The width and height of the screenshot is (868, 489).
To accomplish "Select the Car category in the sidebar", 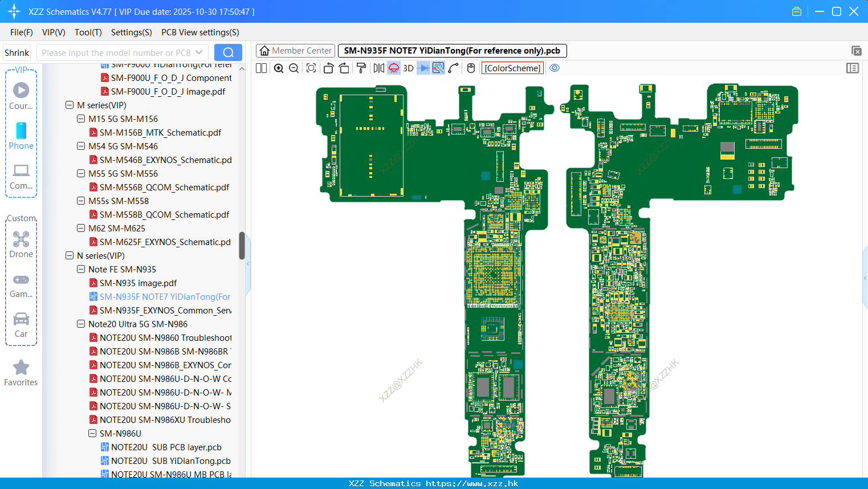I will pyautogui.click(x=21, y=325).
